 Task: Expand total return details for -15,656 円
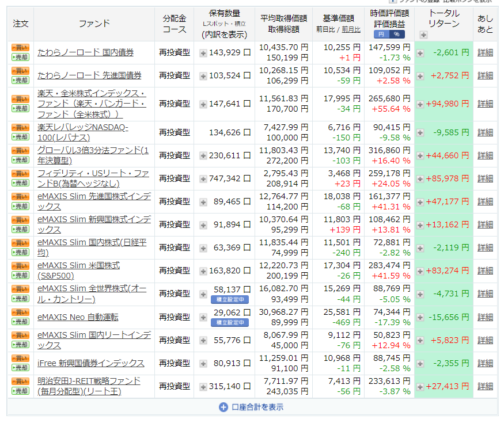click(x=420, y=318)
